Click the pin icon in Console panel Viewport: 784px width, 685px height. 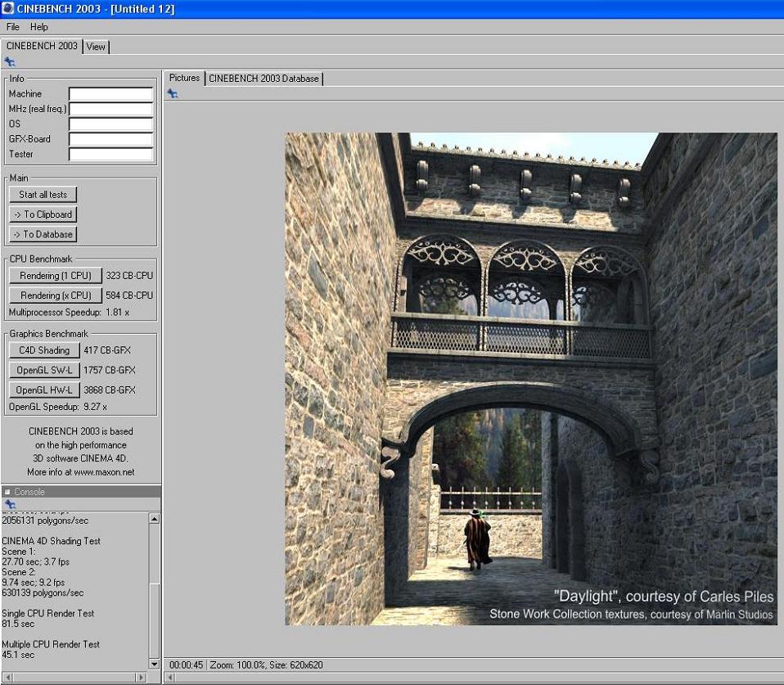pyautogui.click(x=10, y=504)
